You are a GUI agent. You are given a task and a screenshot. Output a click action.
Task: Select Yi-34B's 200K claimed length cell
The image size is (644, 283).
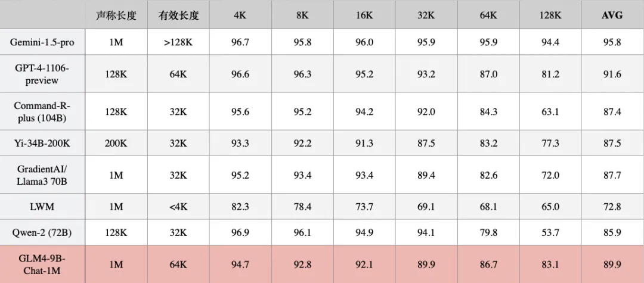pyautogui.click(x=116, y=143)
